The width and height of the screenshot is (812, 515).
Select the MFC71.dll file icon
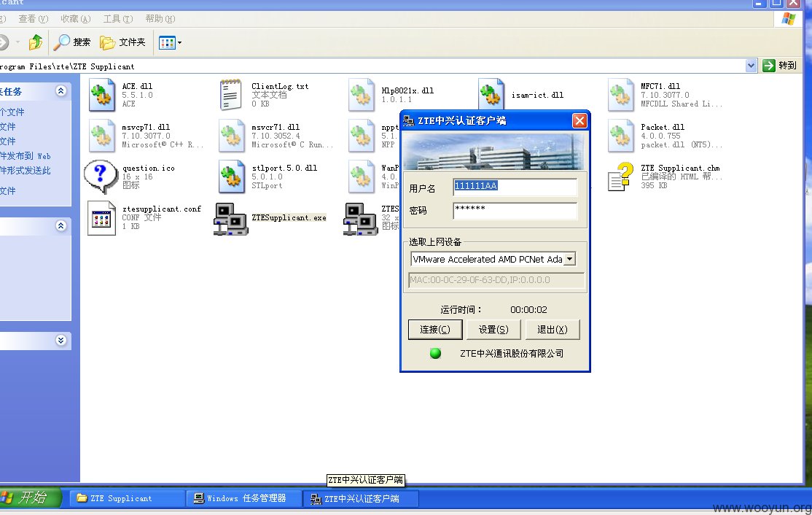(620, 95)
